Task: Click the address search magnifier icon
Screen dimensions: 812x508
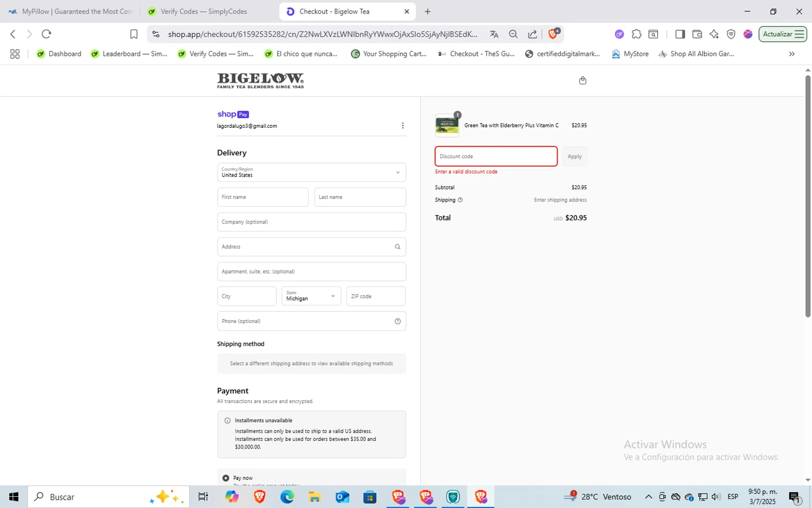Action: pyautogui.click(x=397, y=247)
